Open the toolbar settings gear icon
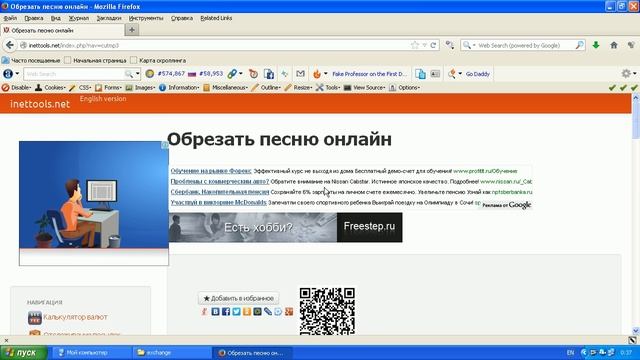The image size is (640, 360). tap(626, 74)
